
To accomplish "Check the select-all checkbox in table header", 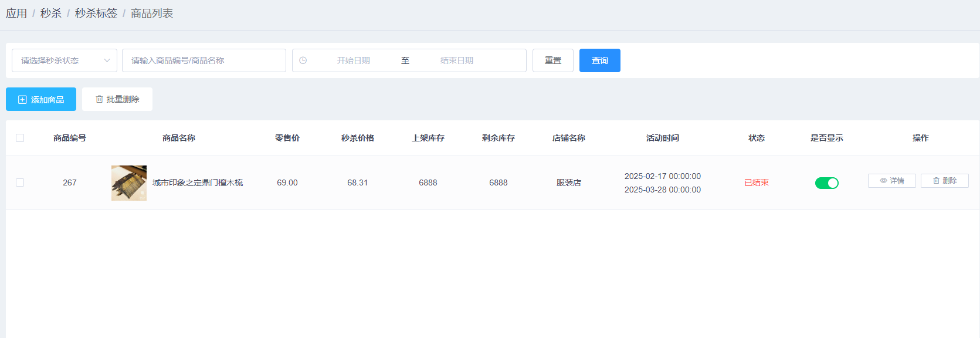I will click(20, 138).
